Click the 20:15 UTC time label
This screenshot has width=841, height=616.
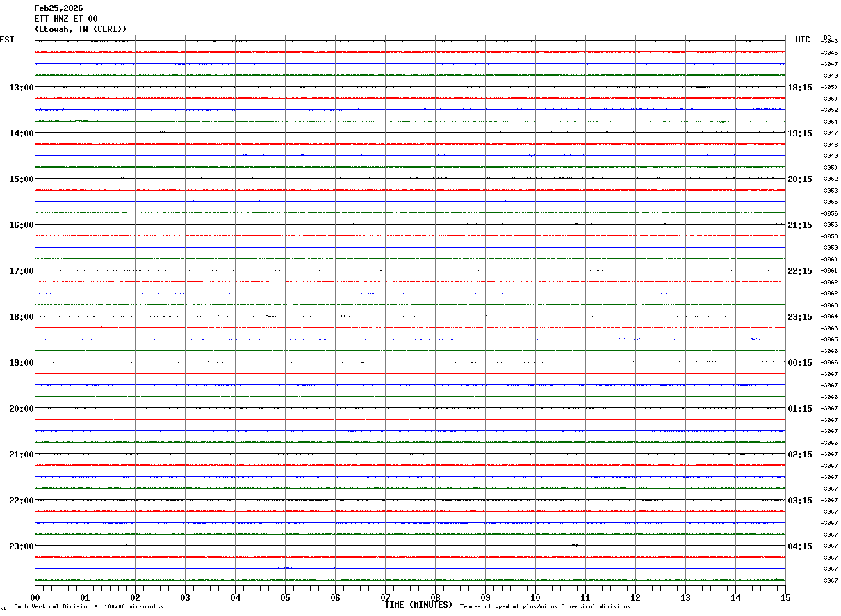point(800,179)
